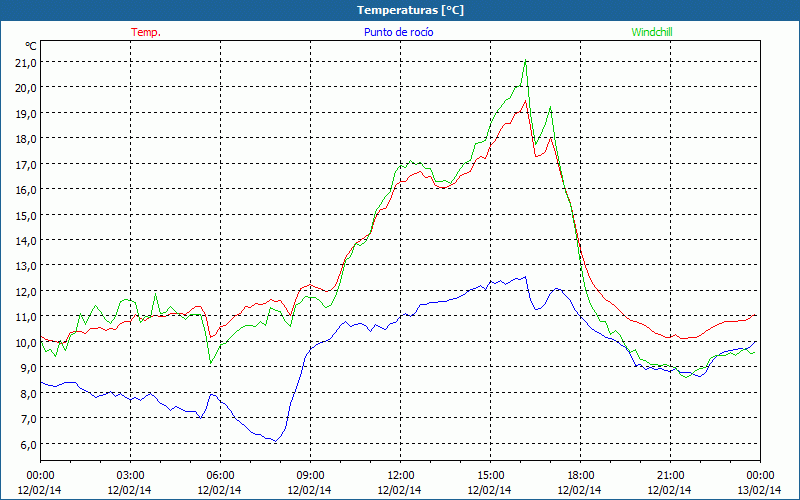800x500 pixels.
Task: Click the '7,0' y-axis value
Action: (29, 419)
